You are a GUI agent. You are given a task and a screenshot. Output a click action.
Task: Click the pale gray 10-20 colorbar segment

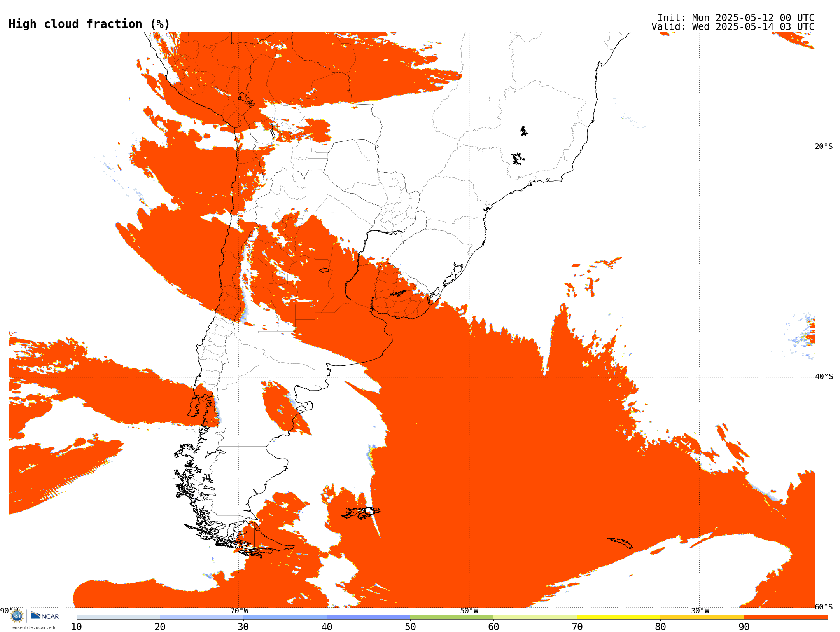pyautogui.click(x=118, y=617)
